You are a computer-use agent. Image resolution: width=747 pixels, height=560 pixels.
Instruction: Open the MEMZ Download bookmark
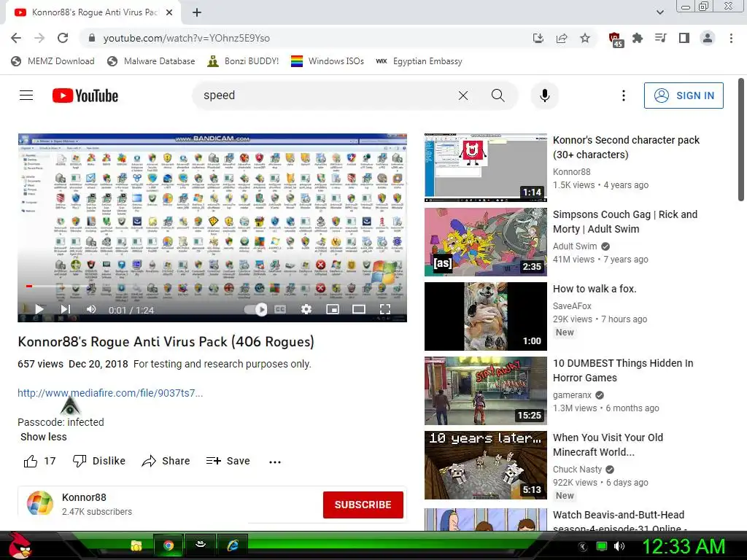point(53,61)
